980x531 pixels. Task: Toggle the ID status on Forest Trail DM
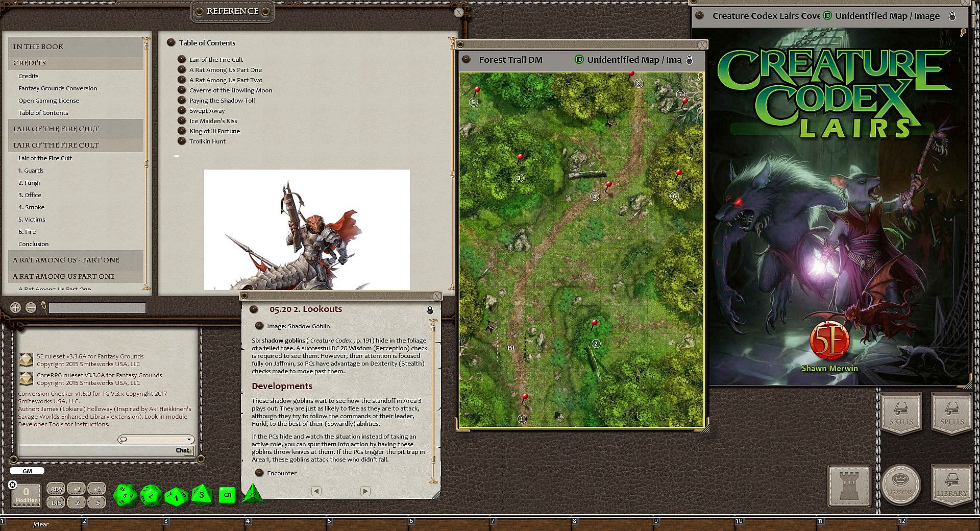[579, 59]
